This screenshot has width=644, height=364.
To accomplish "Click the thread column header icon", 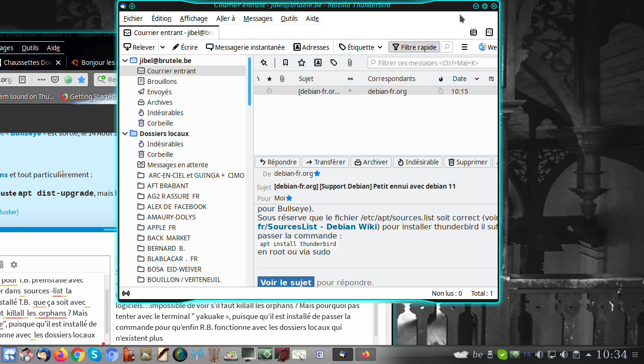I will 259,79.
